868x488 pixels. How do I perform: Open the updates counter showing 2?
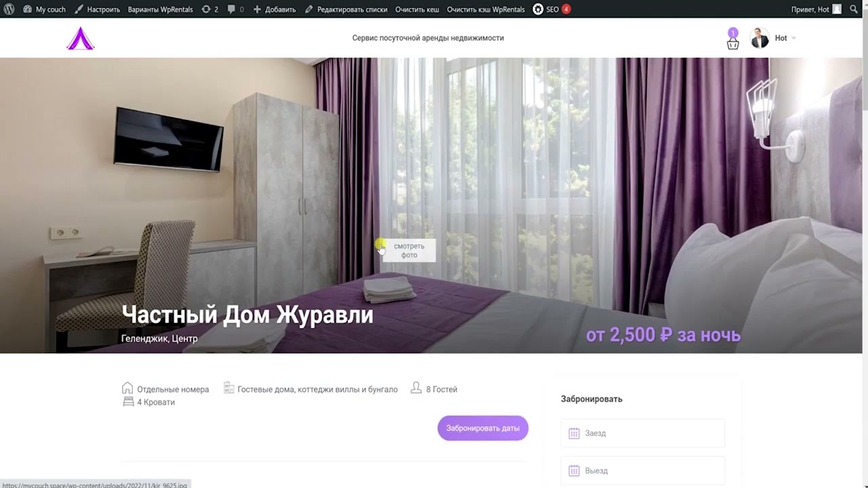pyautogui.click(x=210, y=9)
